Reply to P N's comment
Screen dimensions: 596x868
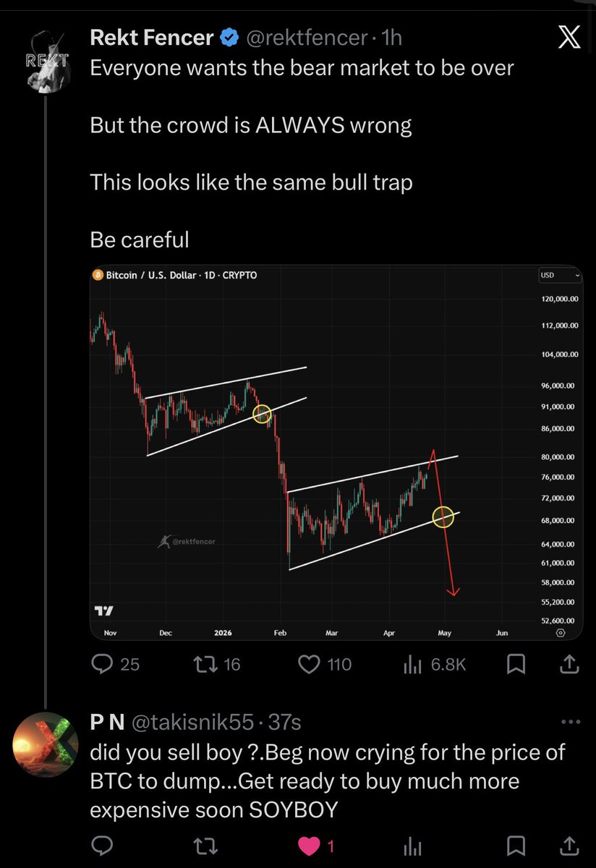coord(103,846)
